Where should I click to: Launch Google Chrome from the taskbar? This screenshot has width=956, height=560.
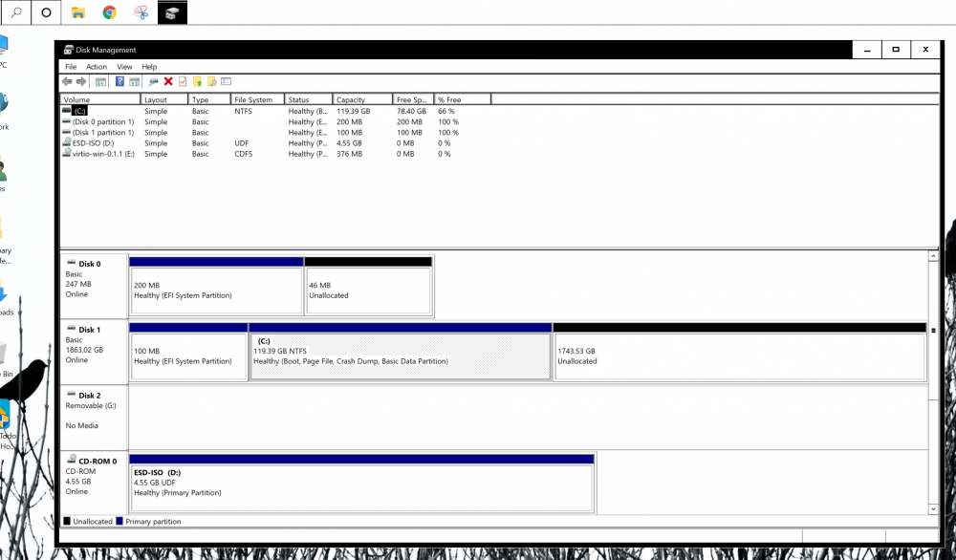click(x=110, y=12)
